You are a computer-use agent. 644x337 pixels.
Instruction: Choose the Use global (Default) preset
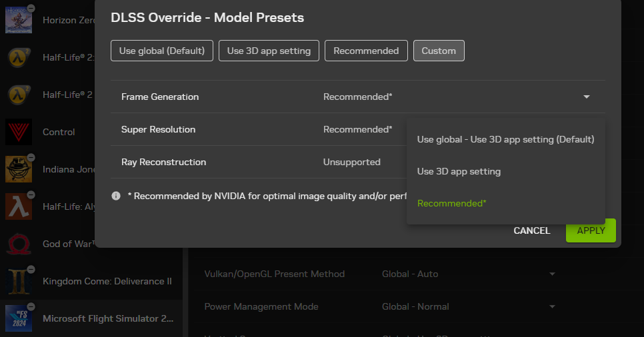pos(162,51)
